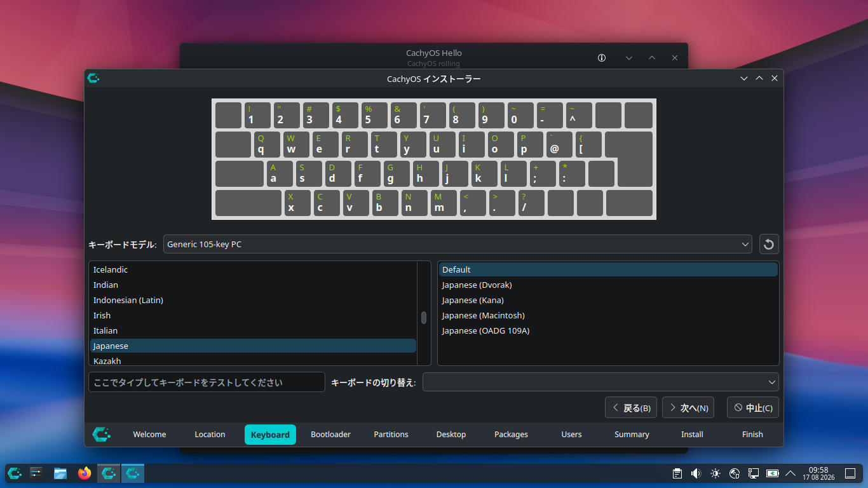Screen dimensions: 868x488
Task: Select the Japanese (Dvorak) variant
Action: pos(608,285)
